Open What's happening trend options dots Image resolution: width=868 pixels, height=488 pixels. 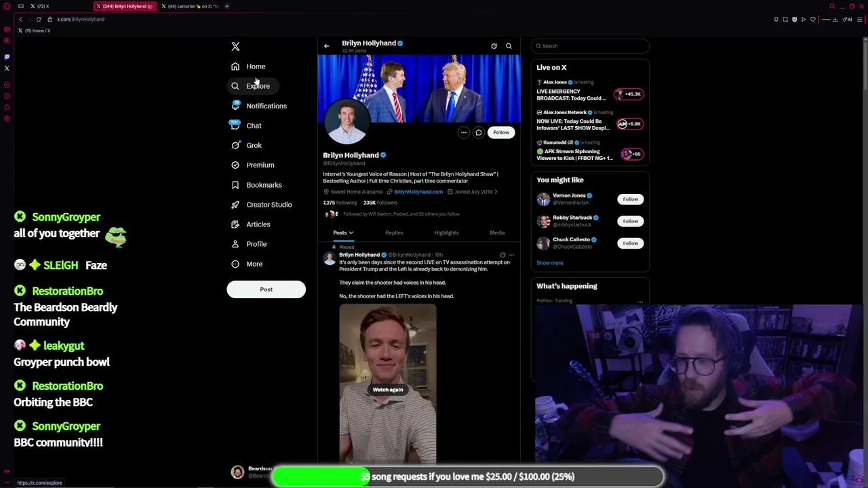pyautogui.click(x=640, y=301)
